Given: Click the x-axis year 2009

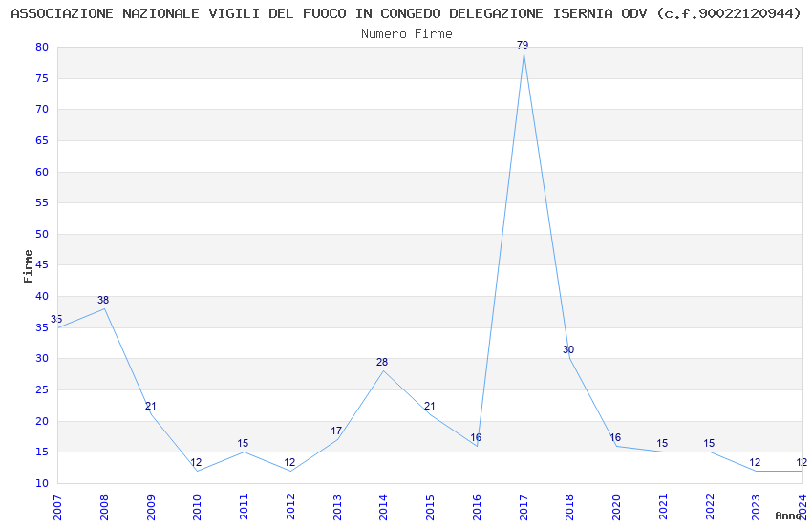Looking at the screenshot, I should click(151, 507).
